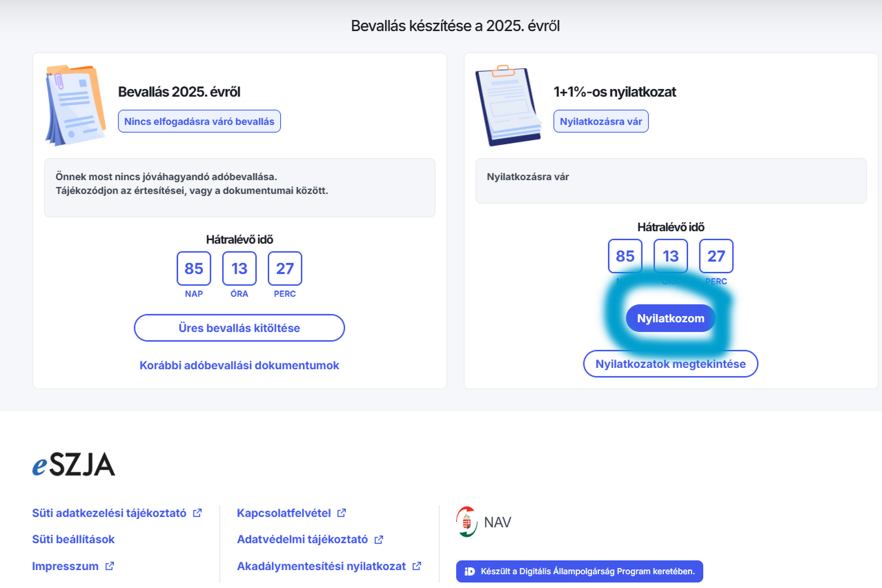Click the Nyilatkozom button

click(x=670, y=318)
